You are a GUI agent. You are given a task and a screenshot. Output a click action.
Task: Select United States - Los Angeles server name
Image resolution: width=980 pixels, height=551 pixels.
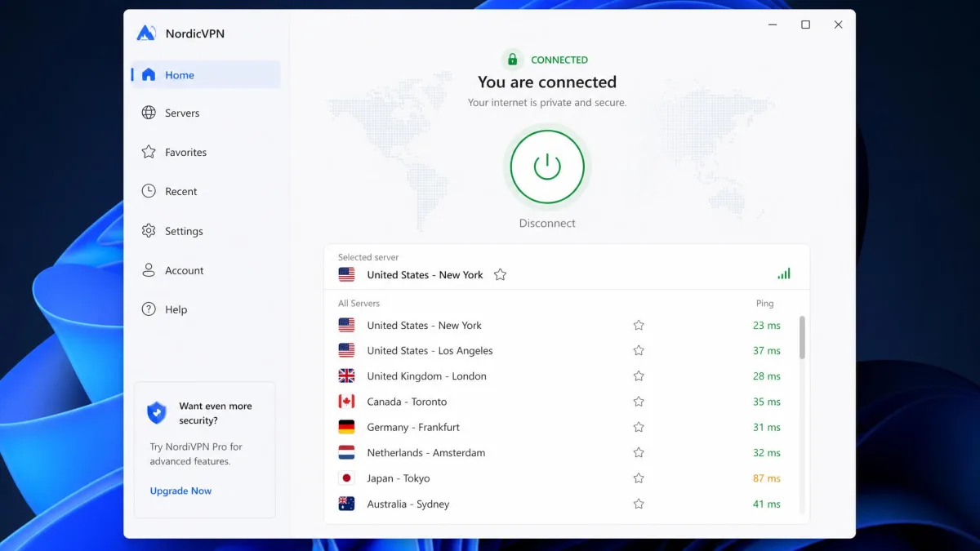point(430,350)
